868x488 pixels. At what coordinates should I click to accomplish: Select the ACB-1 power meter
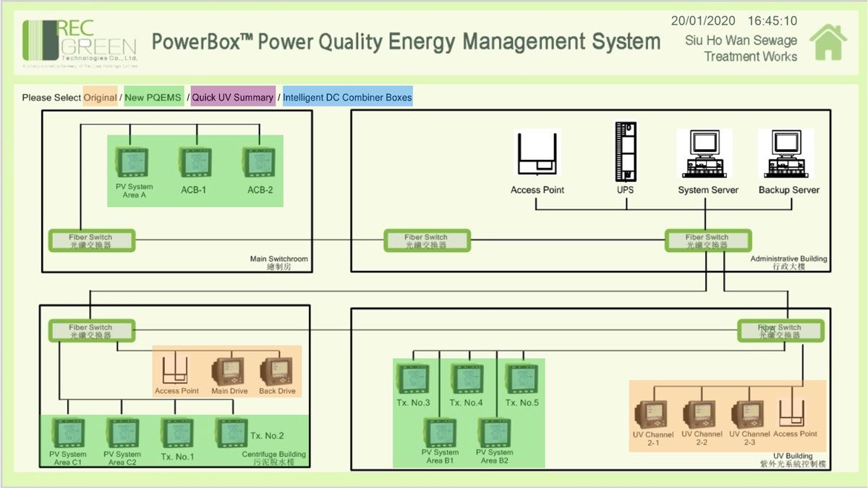[x=194, y=163]
